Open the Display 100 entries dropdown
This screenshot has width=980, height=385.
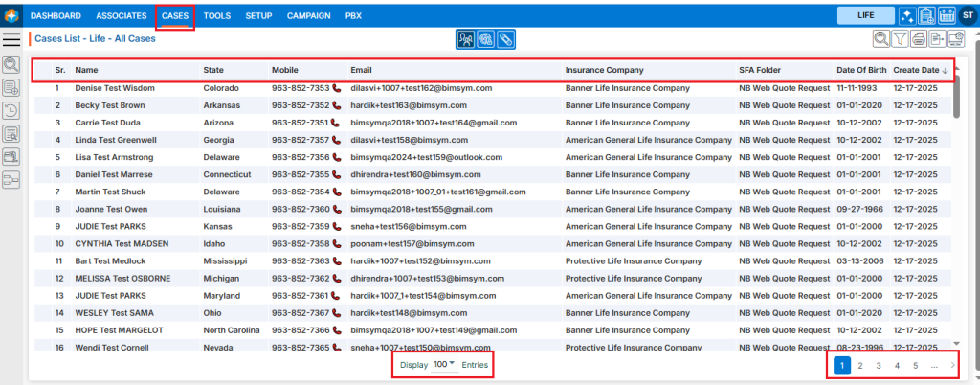(444, 365)
